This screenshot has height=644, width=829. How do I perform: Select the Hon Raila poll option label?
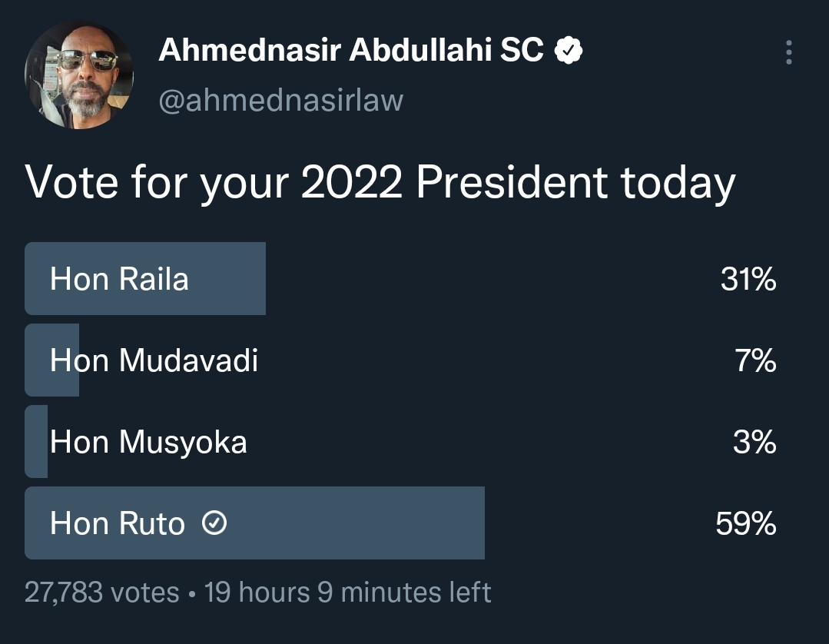(x=119, y=279)
